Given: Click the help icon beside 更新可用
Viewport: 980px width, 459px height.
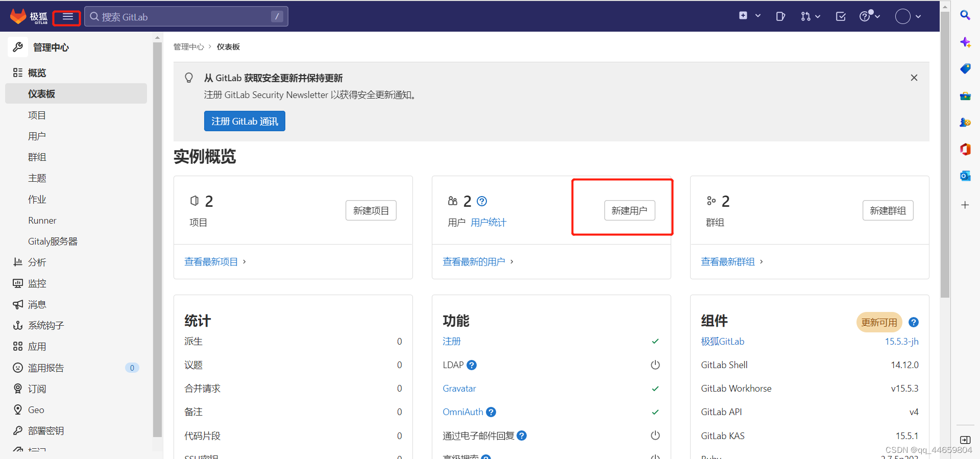Looking at the screenshot, I should coord(914,322).
